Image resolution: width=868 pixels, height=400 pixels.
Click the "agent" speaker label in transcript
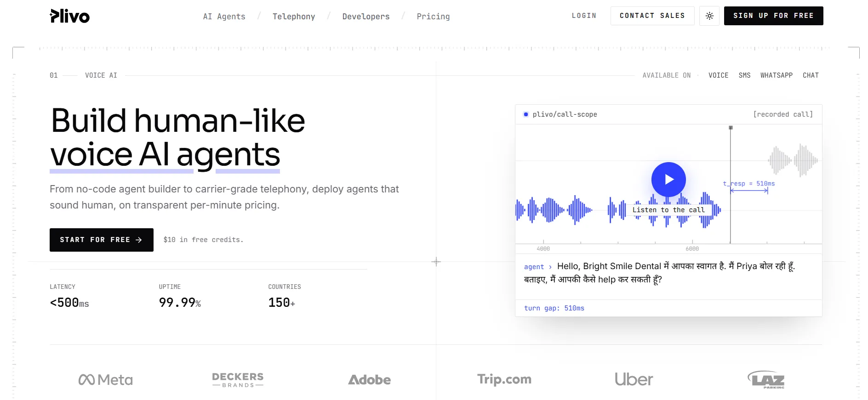(534, 267)
